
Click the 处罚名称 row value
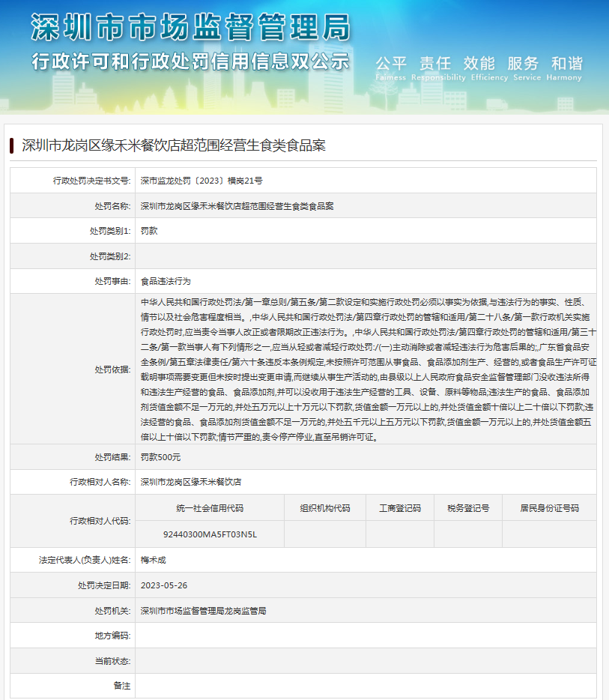click(237, 206)
